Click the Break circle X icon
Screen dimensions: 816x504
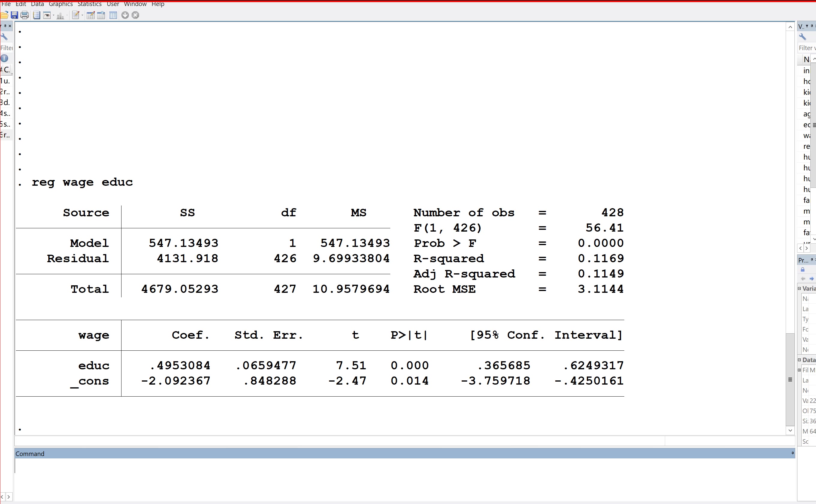tap(135, 15)
